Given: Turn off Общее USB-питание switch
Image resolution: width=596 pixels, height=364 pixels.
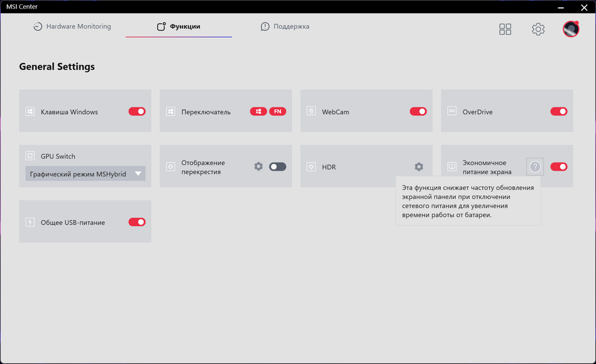Looking at the screenshot, I should tap(137, 222).
